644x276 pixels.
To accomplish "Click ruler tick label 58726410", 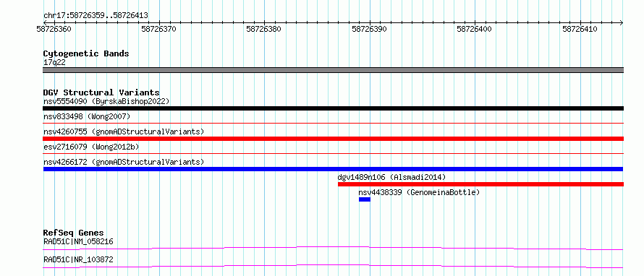I will 580,29.
